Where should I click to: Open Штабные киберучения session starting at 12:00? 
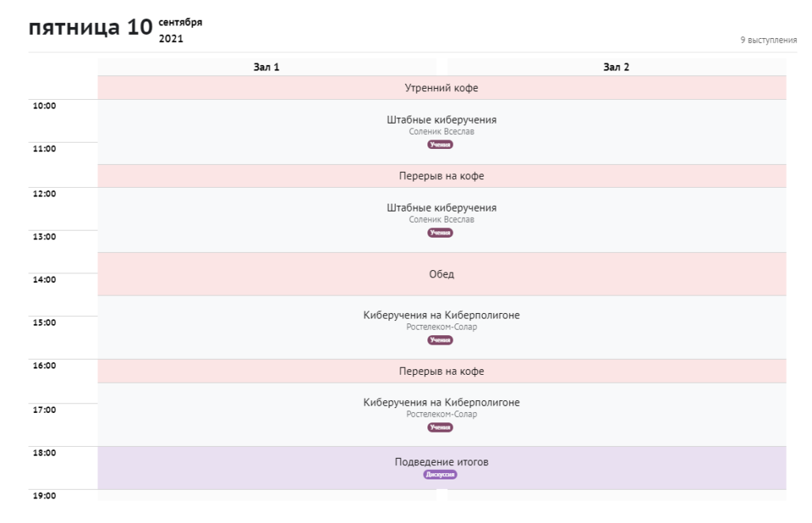[x=441, y=208]
